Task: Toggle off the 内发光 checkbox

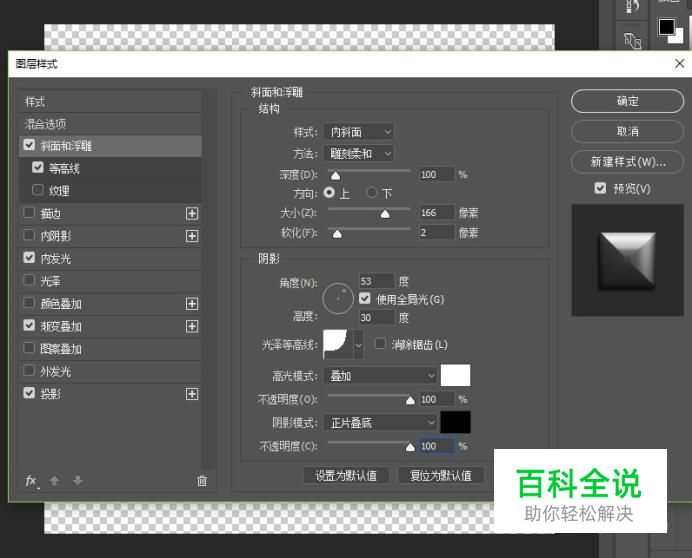Action: [29, 257]
